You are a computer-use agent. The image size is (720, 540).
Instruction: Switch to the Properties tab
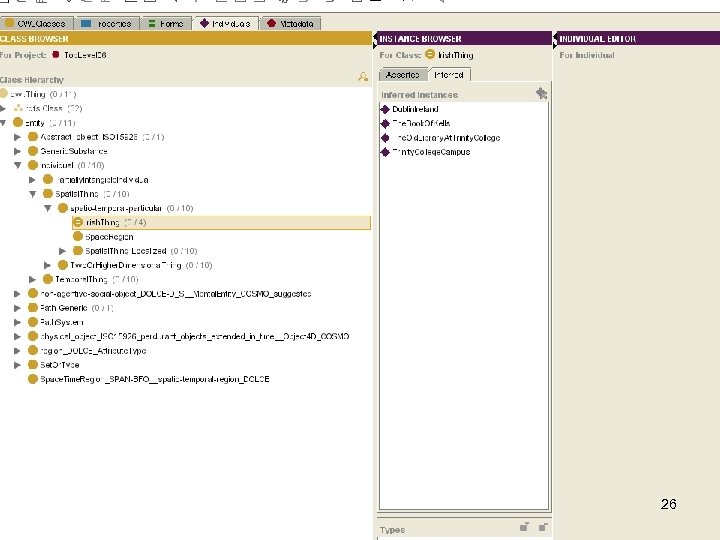tap(107, 23)
